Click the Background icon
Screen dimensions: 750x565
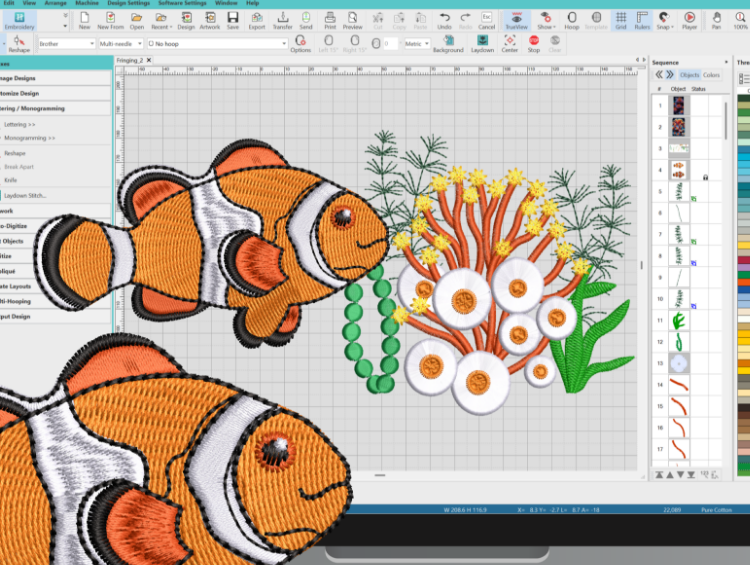448,44
